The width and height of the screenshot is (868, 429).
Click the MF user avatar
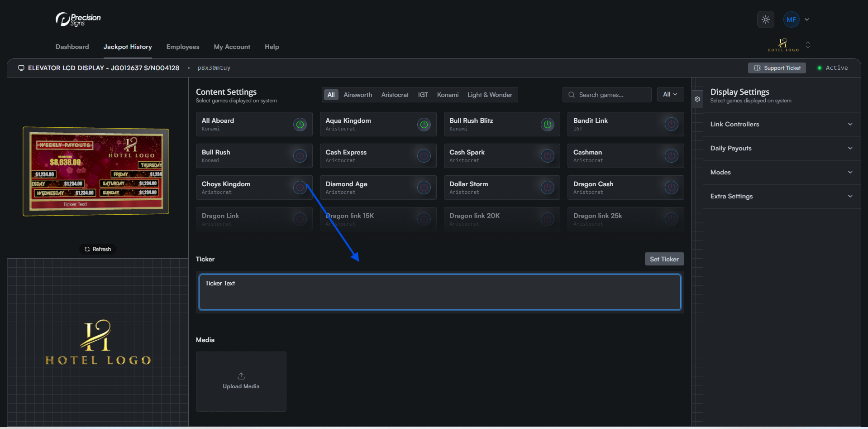791,19
